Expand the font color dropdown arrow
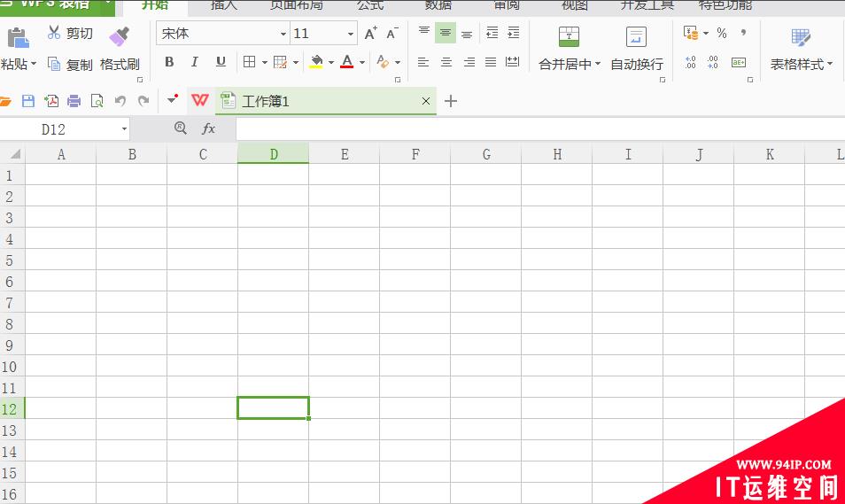 (362, 63)
